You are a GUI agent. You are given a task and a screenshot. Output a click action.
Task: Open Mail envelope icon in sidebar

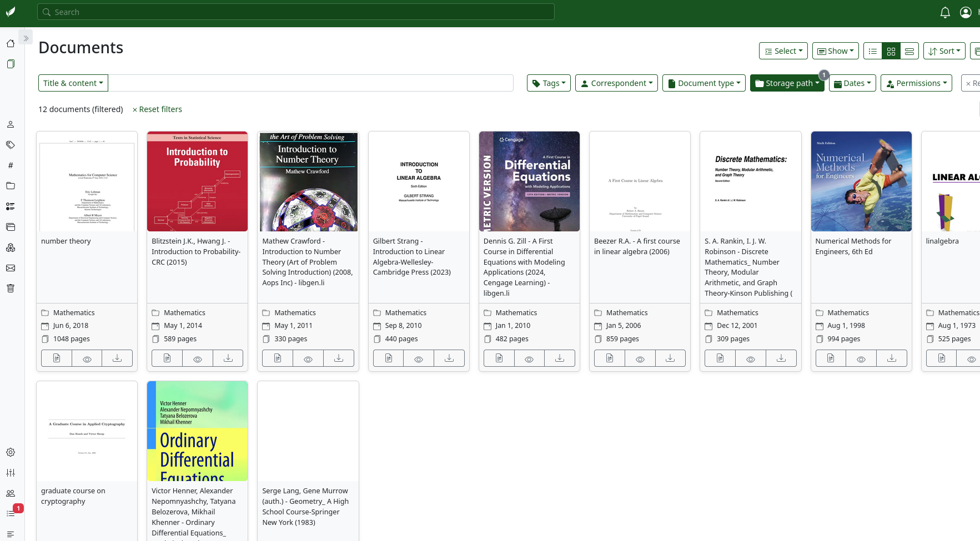click(x=11, y=268)
